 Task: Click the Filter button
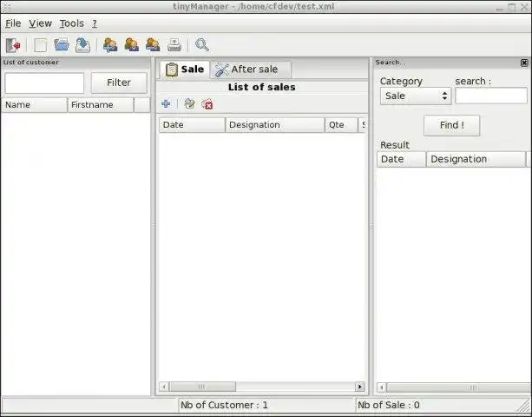(x=119, y=83)
